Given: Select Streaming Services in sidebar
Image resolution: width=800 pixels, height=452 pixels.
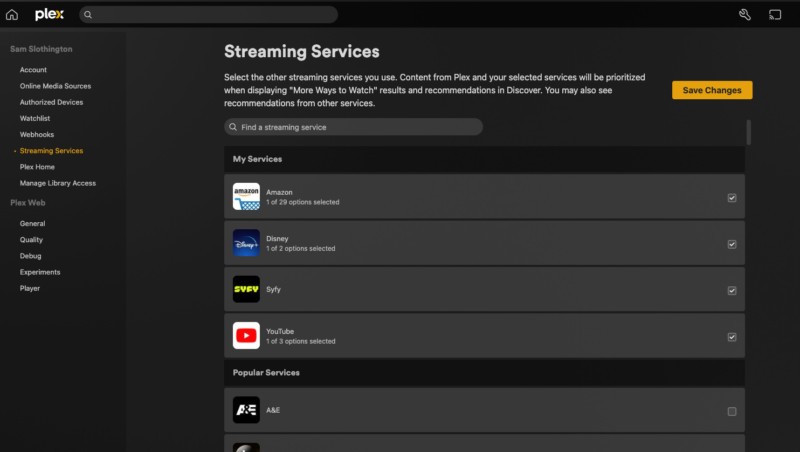Looking at the screenshot, I should pos(51,151).
